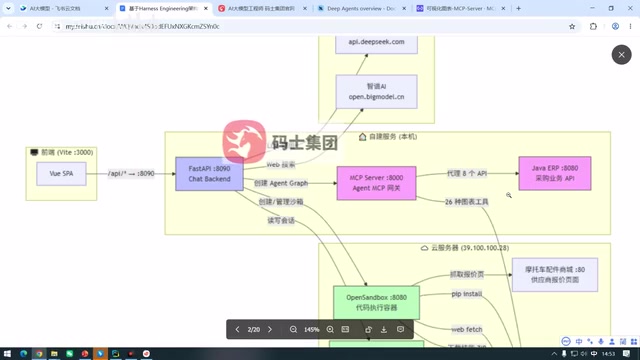Switch to the AI大模型工程师 码士集团 tab
640x360 pixels.
[x=261, y=8]
